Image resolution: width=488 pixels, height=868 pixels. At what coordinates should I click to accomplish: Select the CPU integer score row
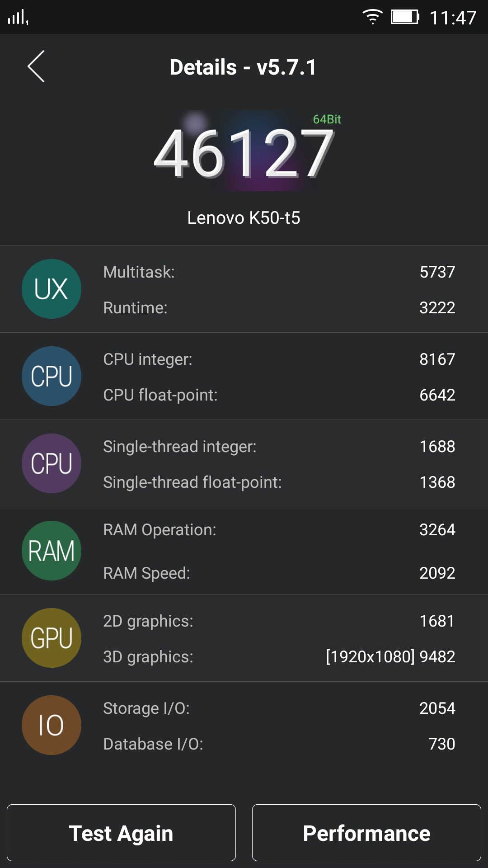point(278,359)
